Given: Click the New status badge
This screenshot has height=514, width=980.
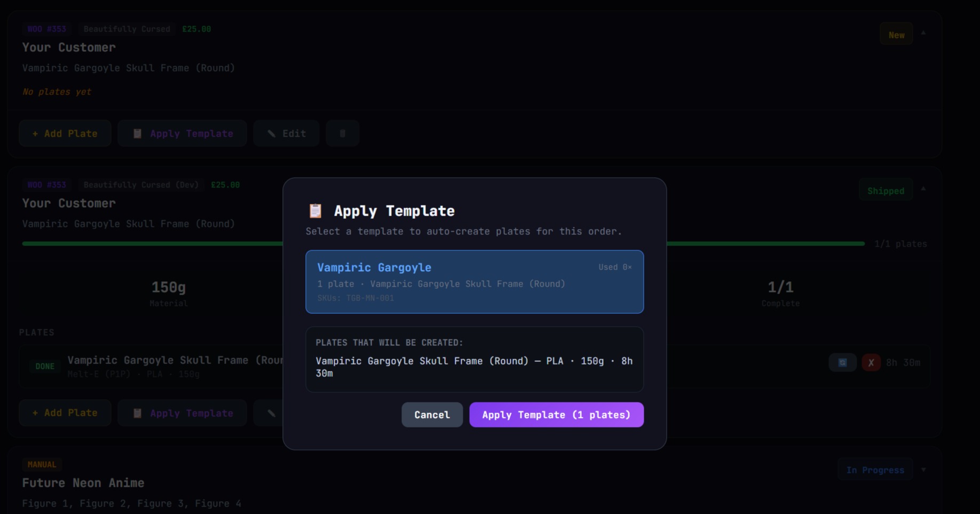Looking at the screenshot, I should pos(896,35).
